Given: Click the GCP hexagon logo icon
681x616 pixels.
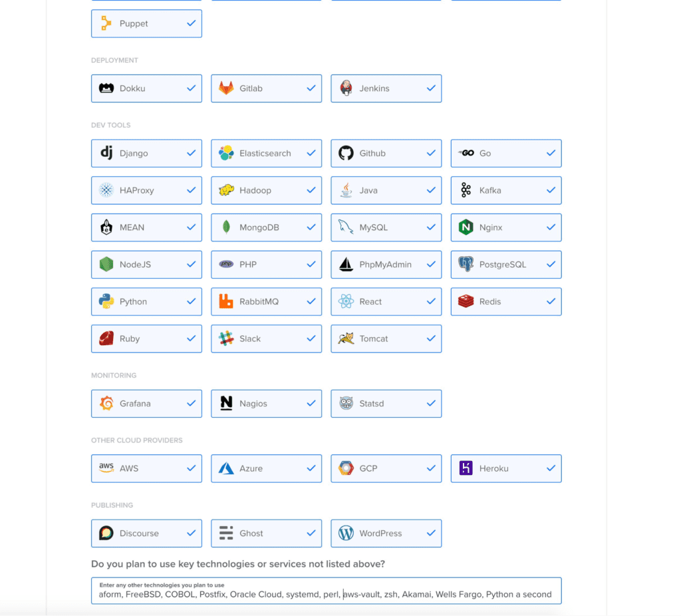Looking at the screenshot, I should (346, 468).
